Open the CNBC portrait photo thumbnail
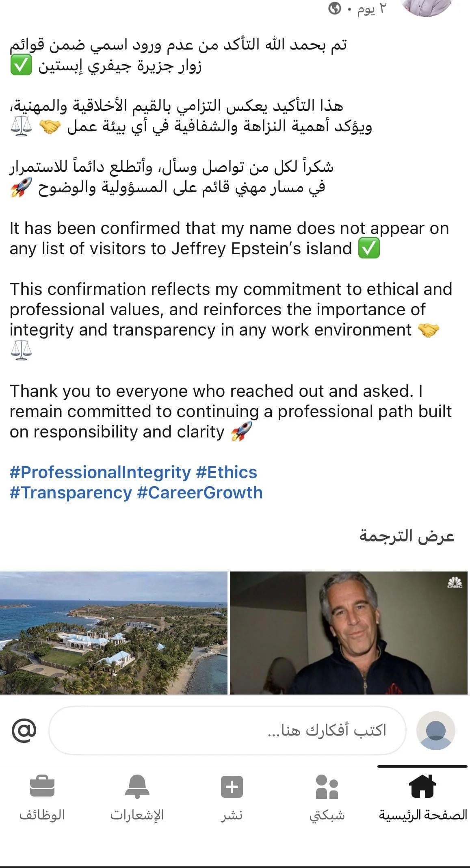Screen dimensions: 470x868 click(349, 633)
